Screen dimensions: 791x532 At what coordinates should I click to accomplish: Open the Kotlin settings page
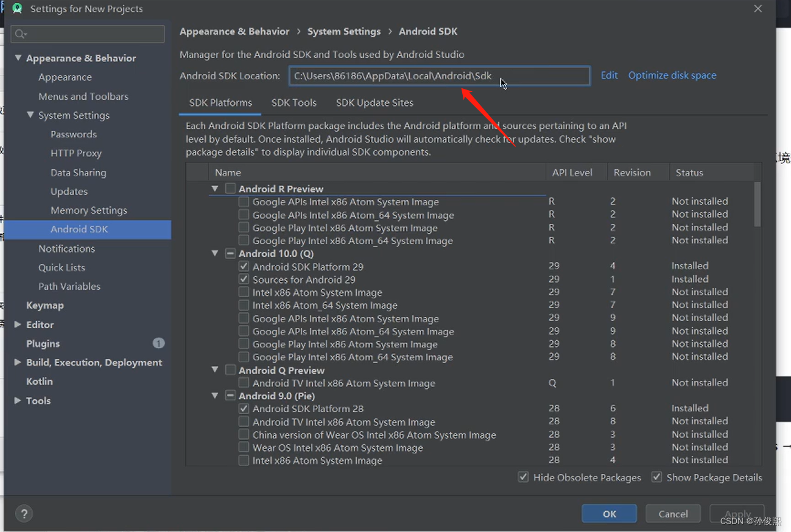coord(40,382)
